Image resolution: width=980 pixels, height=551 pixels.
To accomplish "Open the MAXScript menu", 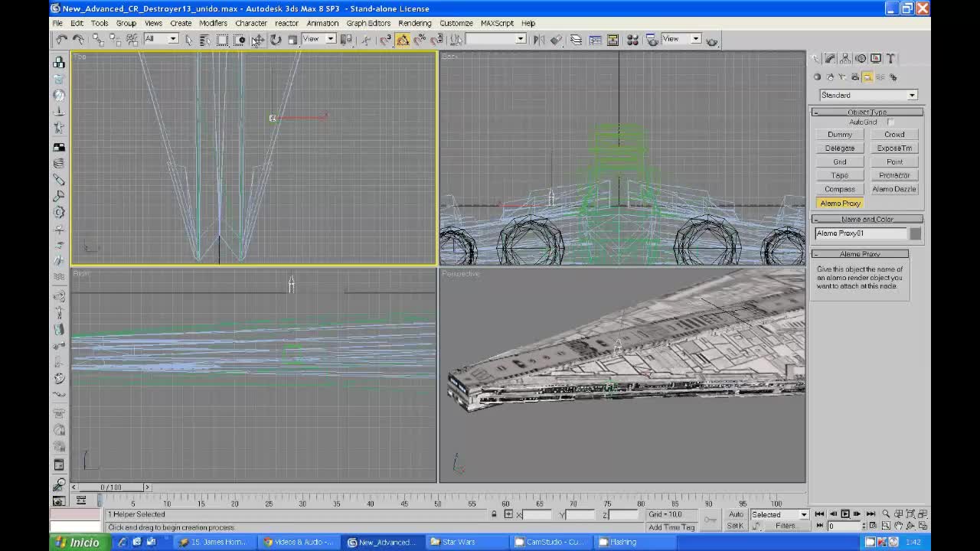I will tap(497, 23).
